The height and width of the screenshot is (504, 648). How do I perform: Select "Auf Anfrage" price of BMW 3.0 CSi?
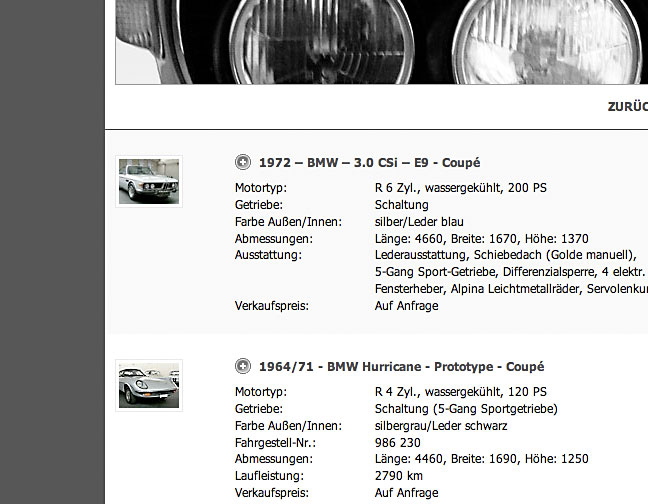click(x=407, y=306)
